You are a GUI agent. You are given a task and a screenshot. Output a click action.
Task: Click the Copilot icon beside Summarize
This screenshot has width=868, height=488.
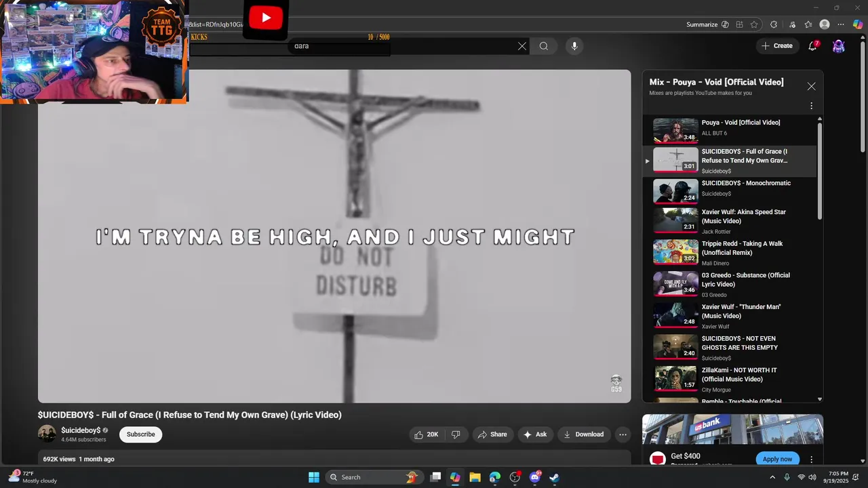(725, 24)
